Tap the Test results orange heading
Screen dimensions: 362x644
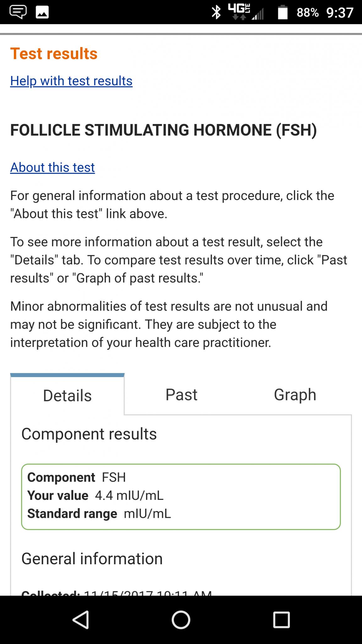coord(54,53)
